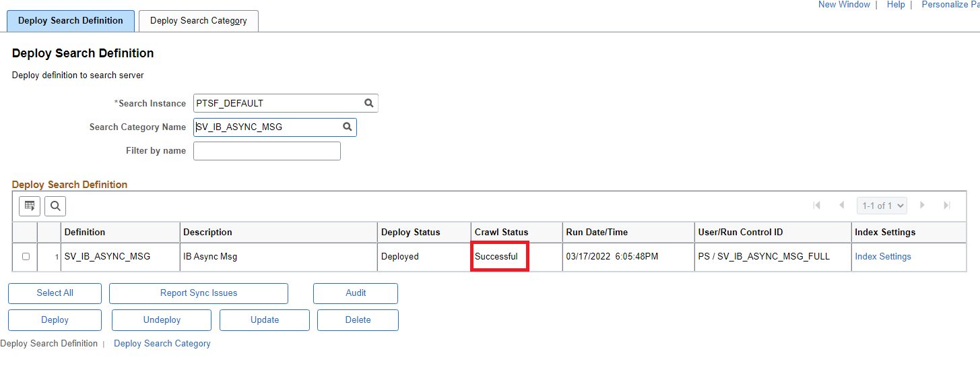Viewport: 980px width, 366px height.
Task: Open the Help link at top
Action: pos(896,5)
